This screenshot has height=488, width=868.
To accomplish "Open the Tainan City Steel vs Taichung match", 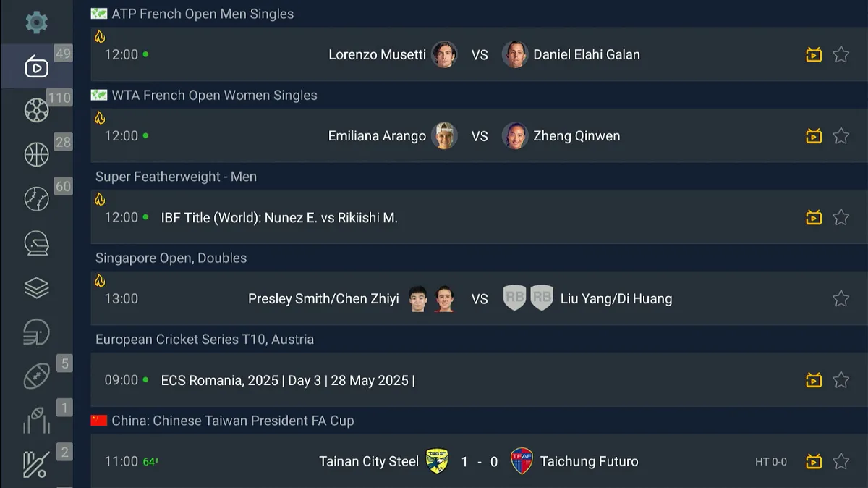I will click(x=479, y=461).
